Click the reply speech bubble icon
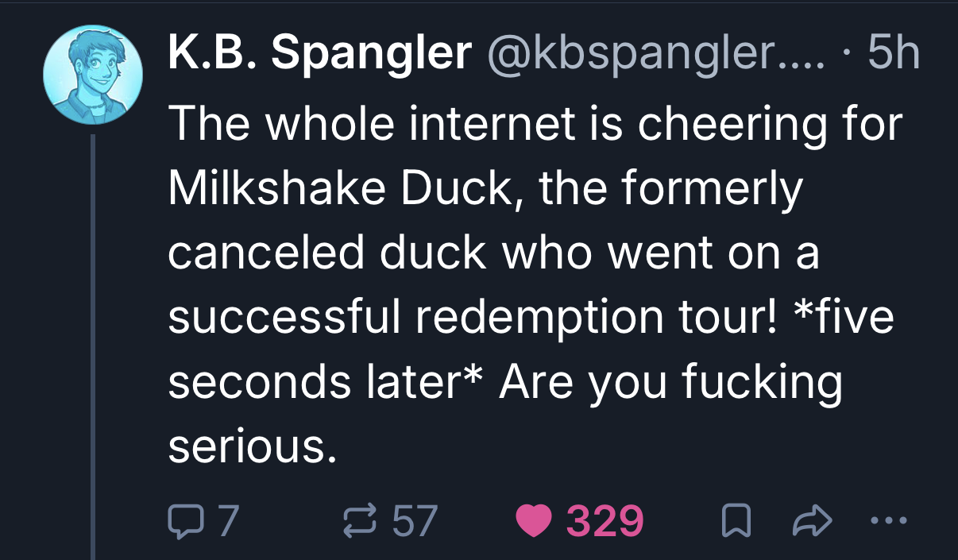Viewport: 958px width, 560px height. coord(184,520)
